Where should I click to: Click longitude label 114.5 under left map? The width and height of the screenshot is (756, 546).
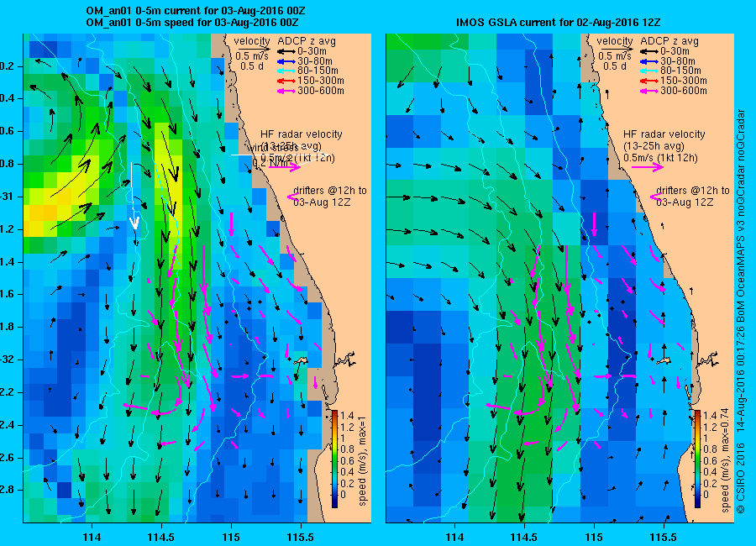[x=161, y=537]
